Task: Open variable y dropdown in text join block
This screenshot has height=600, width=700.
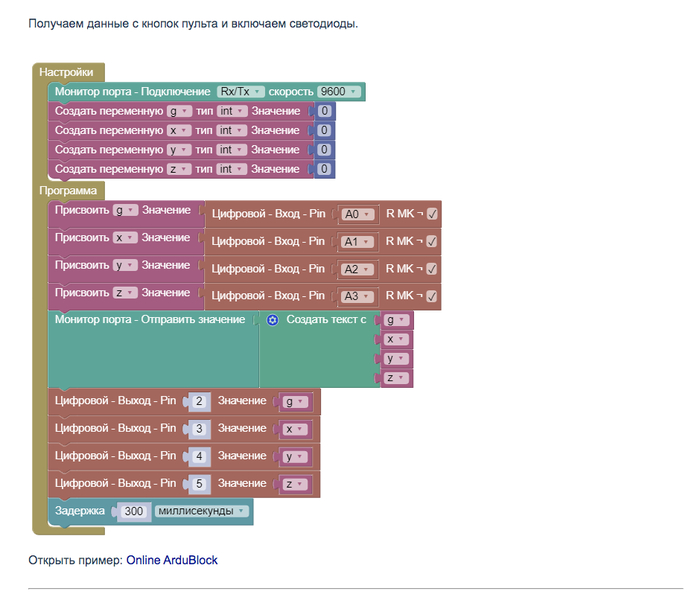Action: (394, 358)
